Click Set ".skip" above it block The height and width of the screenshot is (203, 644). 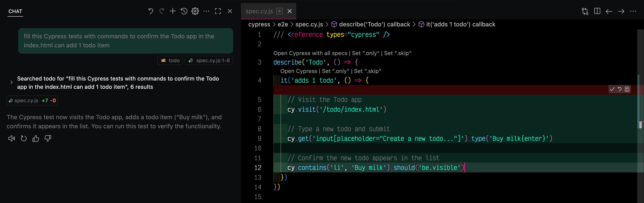368,71
